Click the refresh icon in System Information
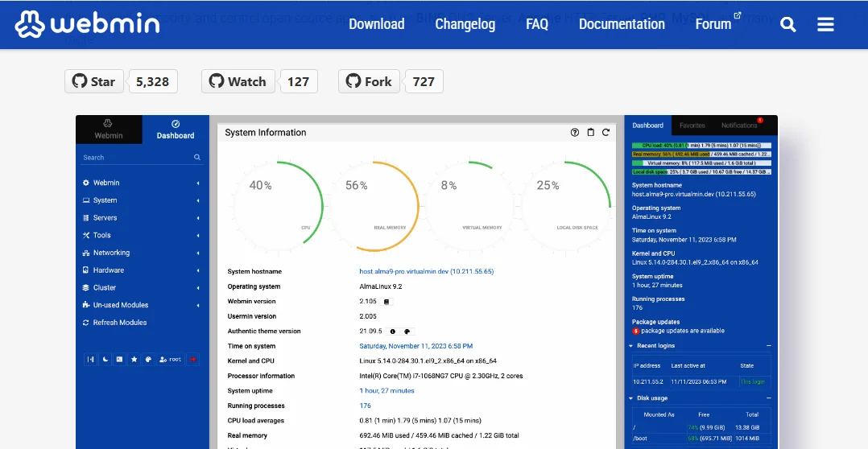Image resolution: width=868 pixels, height=449 pixels. pyautogui.click(x=606, y=132)
